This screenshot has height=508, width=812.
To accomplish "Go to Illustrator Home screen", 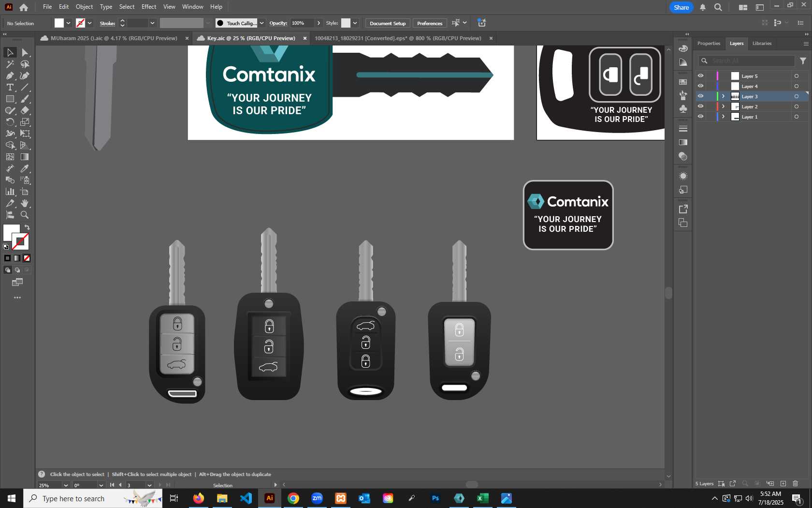I will tap(24, 7).
